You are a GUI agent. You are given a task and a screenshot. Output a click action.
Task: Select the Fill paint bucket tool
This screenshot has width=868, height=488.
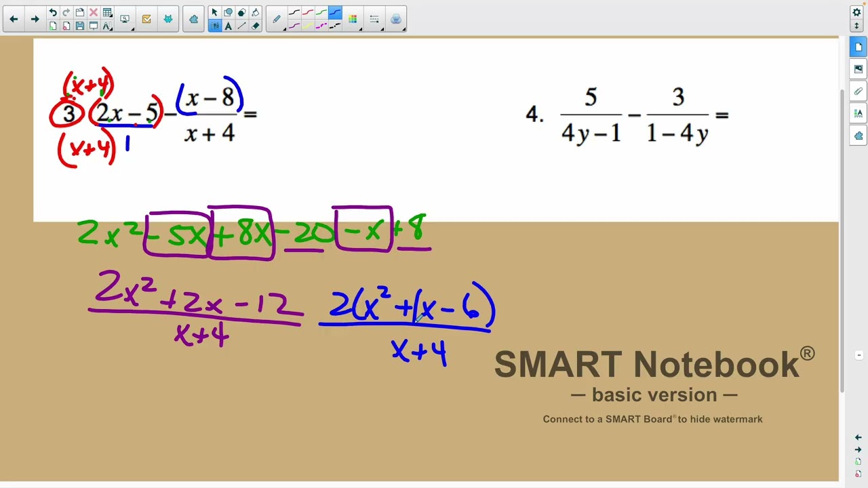pyautogui.click(x=255, y=12)
